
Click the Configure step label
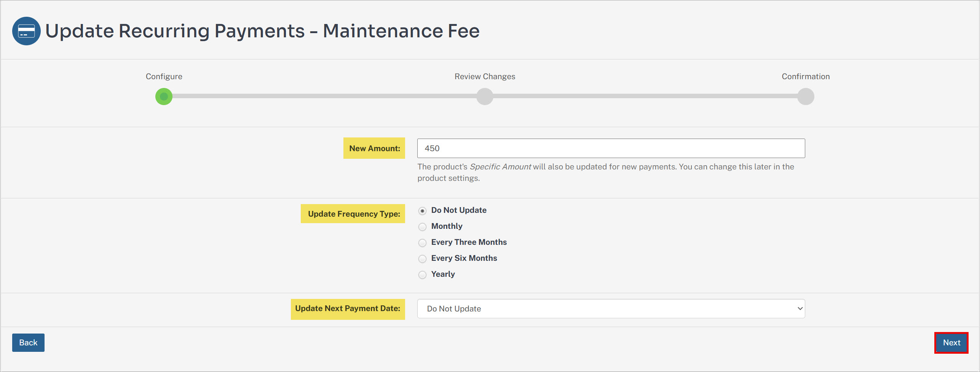[164, 77]
